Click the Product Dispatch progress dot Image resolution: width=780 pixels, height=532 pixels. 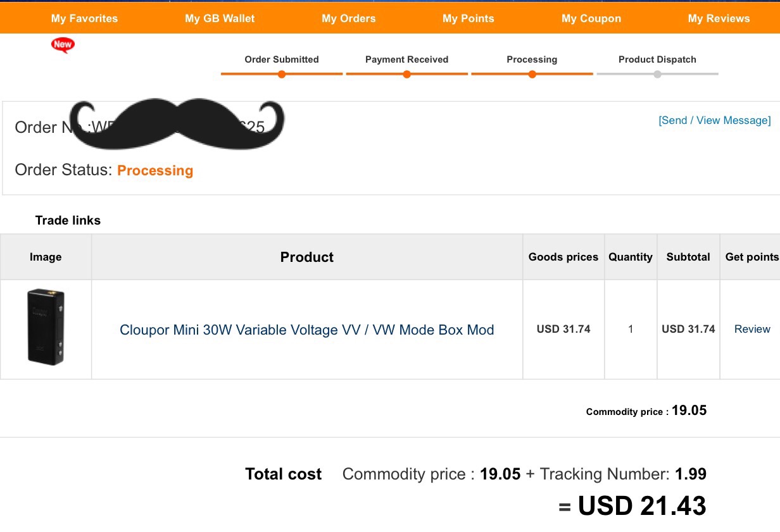point(657,74)
